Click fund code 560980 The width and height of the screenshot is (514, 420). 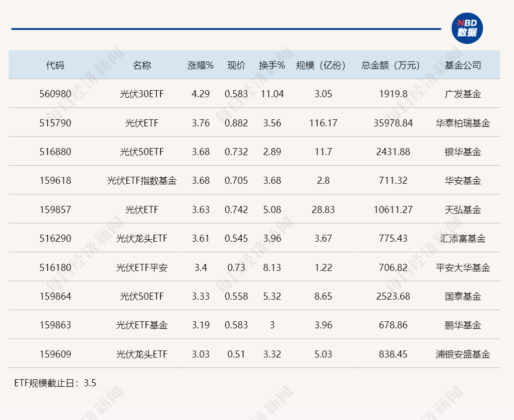(x=55, y=94)
